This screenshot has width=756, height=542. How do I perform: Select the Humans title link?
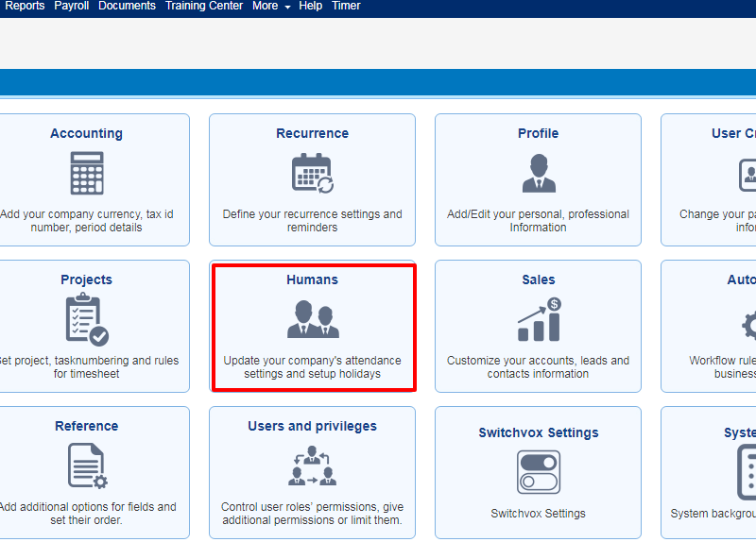click(x=313, y=279)
